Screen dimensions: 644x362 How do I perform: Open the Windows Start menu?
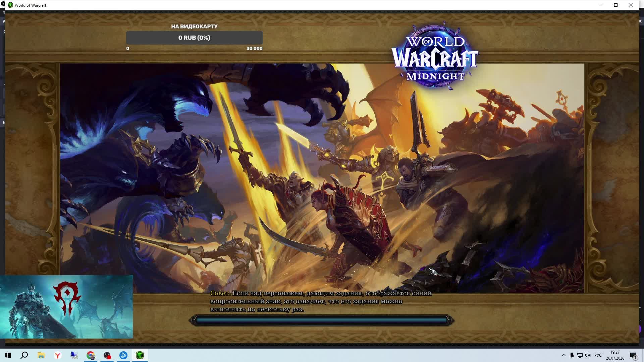tap(8, 355)
